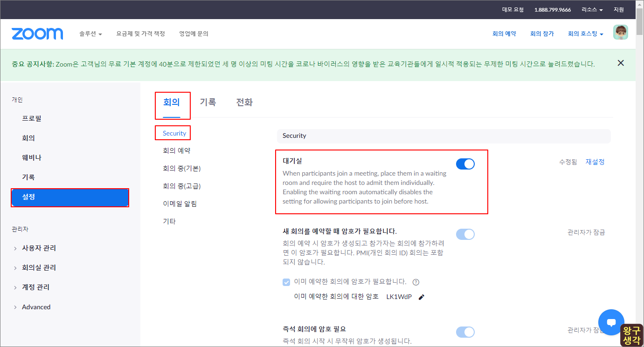
Task: Open the profile avatar menu
Action: 620,33
